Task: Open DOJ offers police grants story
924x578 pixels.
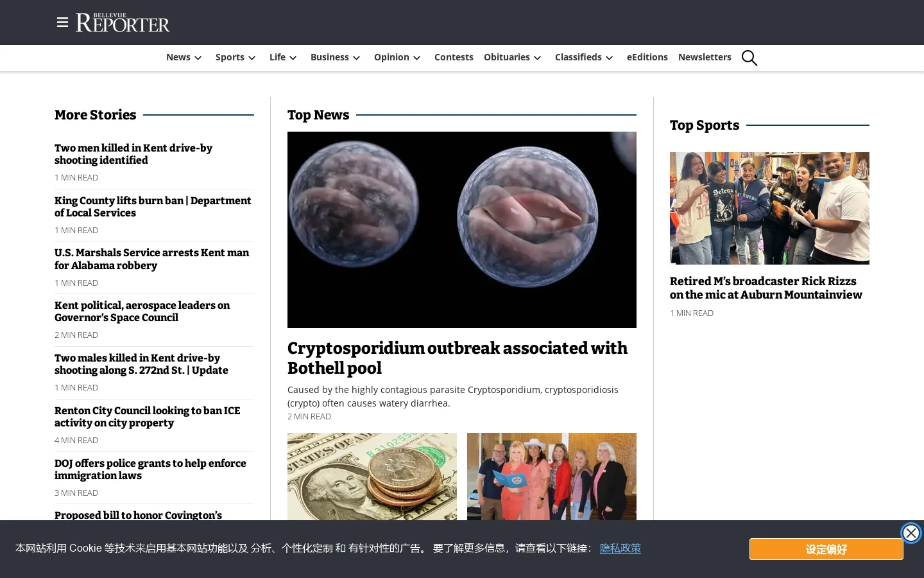Action: pos(150,469)
